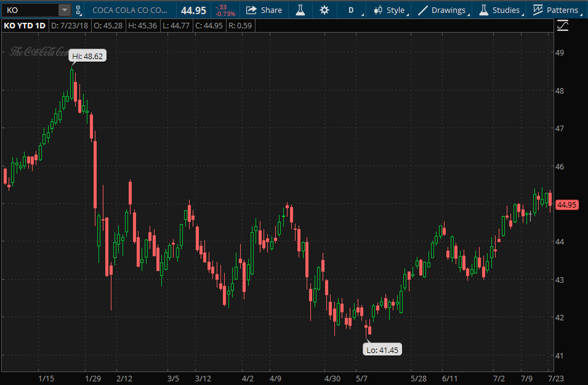Open the D timeframe dropdown
588x385 pixels.
click(352, 10)
